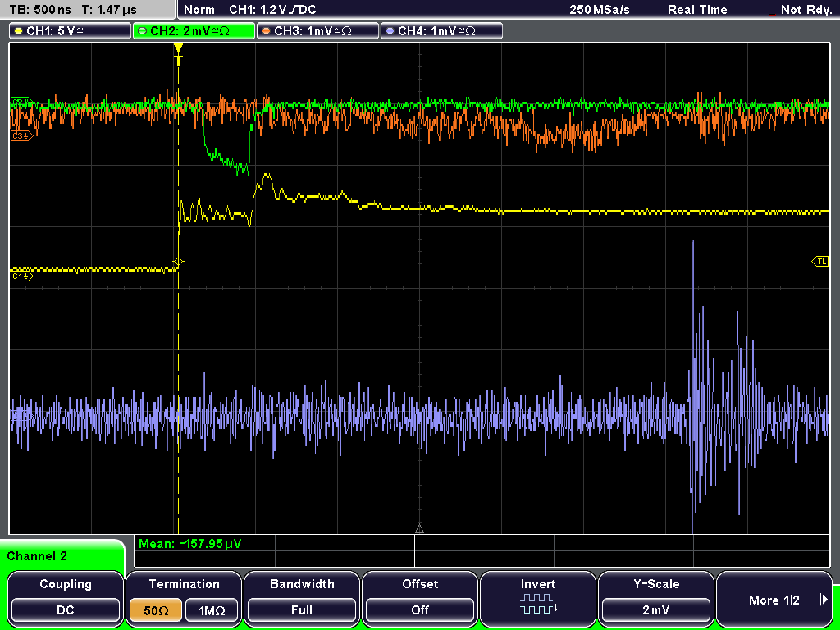Toggle the Invert waveform button
Screen dimensions: 840x630
tap(538, 598)
